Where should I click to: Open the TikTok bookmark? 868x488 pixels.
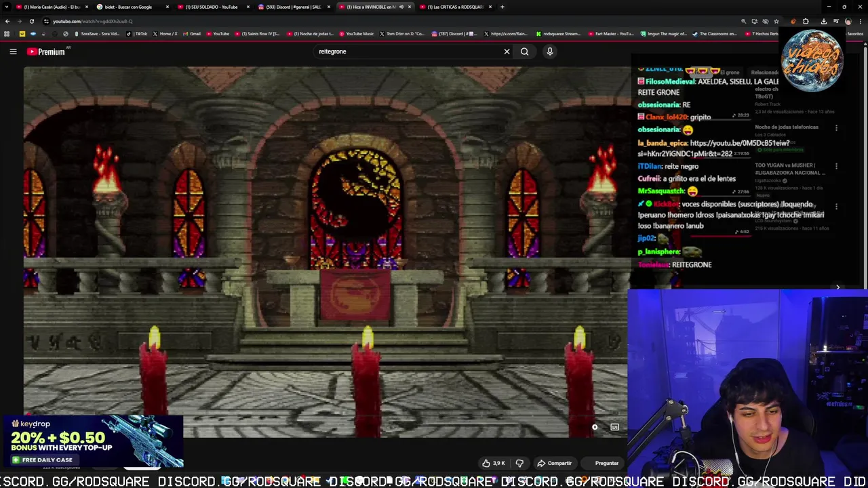click(138, 33)
